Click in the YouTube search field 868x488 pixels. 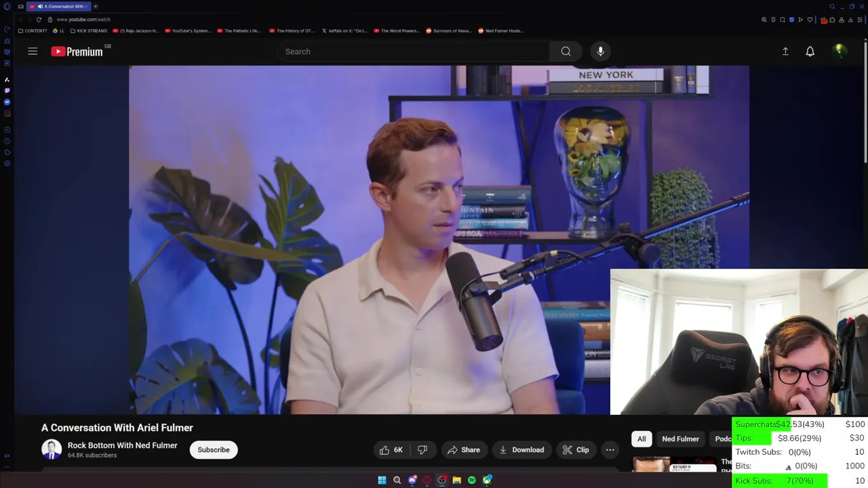[414, 52]
